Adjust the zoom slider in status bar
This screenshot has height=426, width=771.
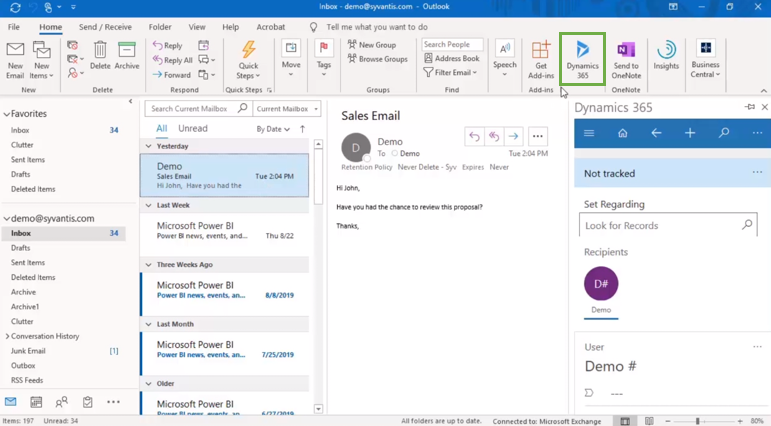[697, 421]
